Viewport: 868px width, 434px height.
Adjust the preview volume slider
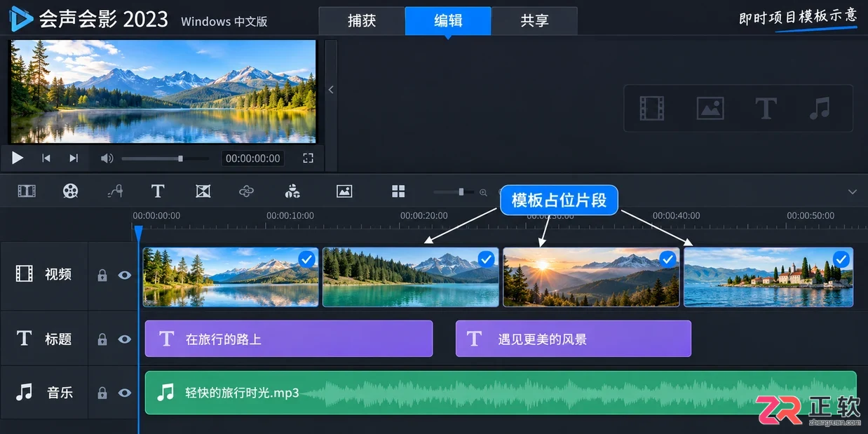(165, 158)
